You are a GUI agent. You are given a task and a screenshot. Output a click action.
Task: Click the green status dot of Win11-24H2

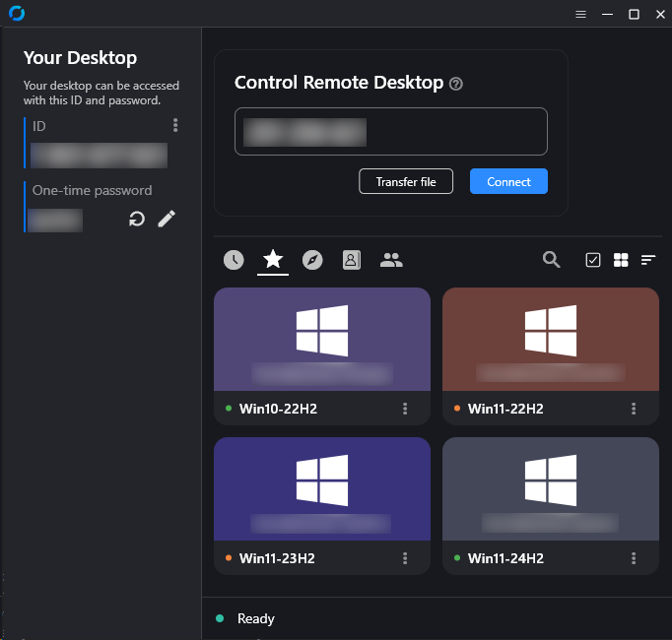(x=457, y=557)
